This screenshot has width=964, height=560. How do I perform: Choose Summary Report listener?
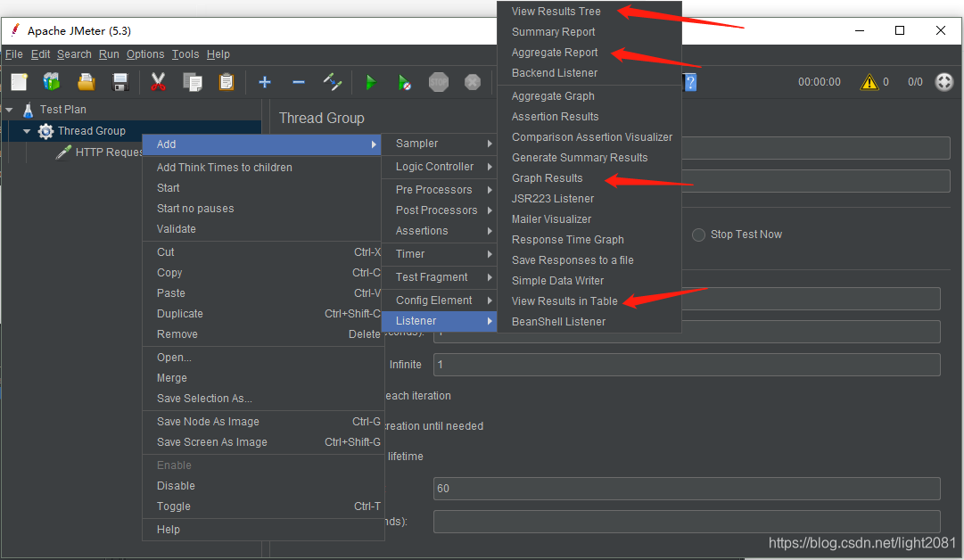click(x=589, y=32)
